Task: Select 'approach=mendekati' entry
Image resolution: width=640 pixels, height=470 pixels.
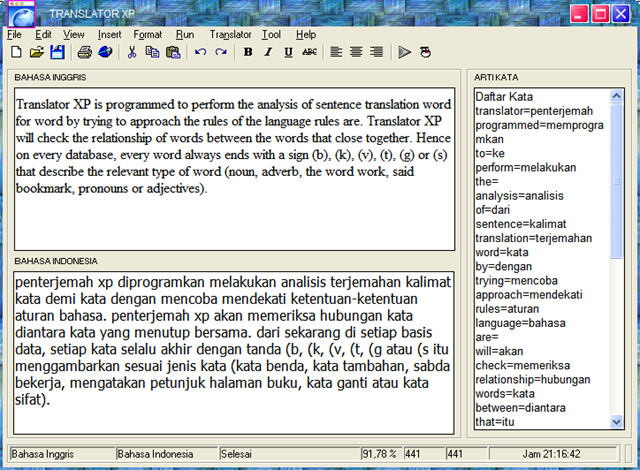Action: click(529, 295)
